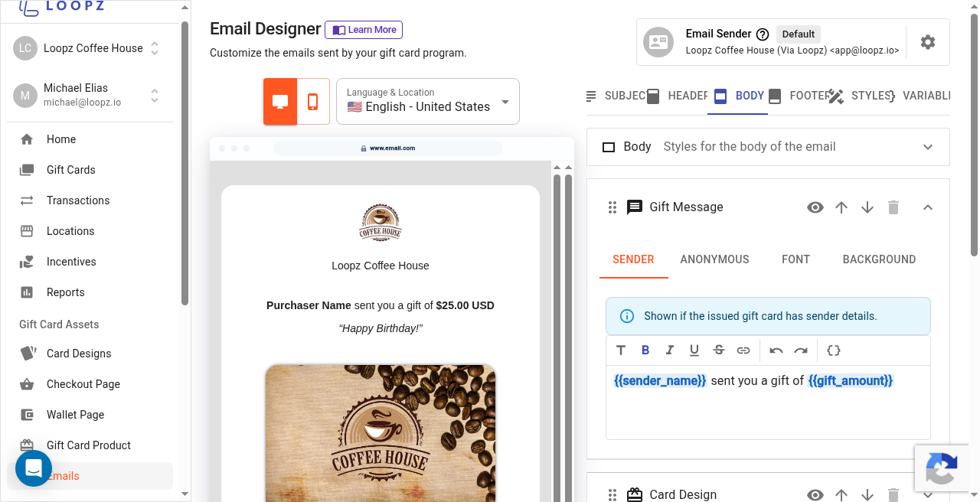The image size is (980, 502).
Task: Click the Coffee House logo in email preview
Action: [381, 223]
